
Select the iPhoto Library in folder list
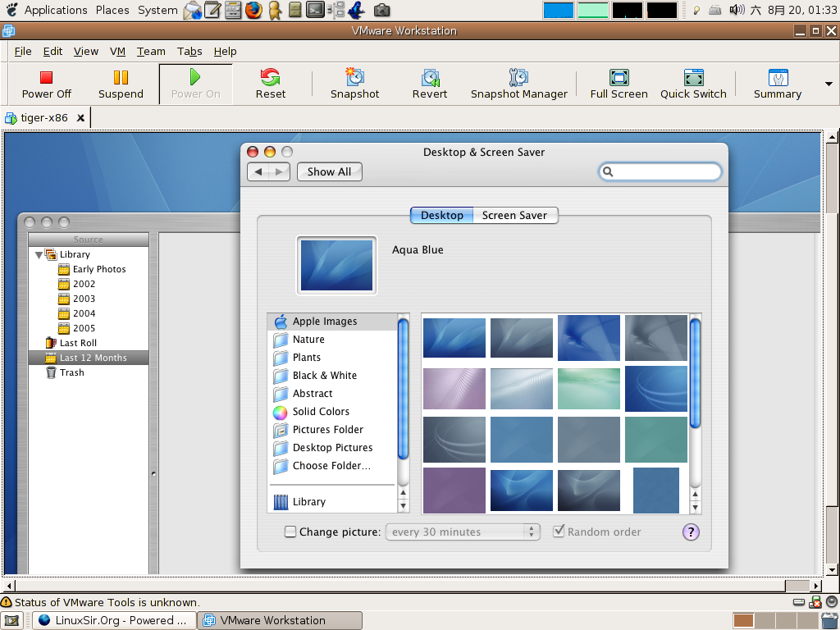(333, 502)
